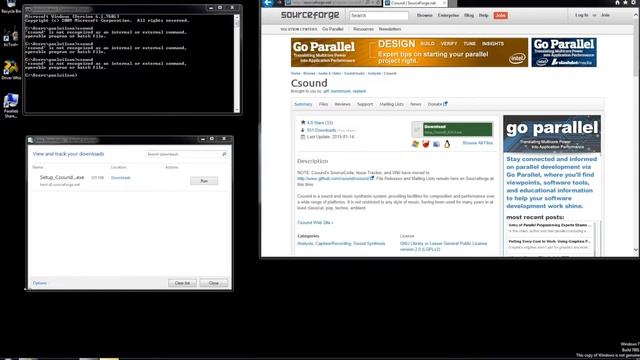The height and width of the screenshot is (360, 640).
Task: Click the Resources link
Action: (363, 29)
